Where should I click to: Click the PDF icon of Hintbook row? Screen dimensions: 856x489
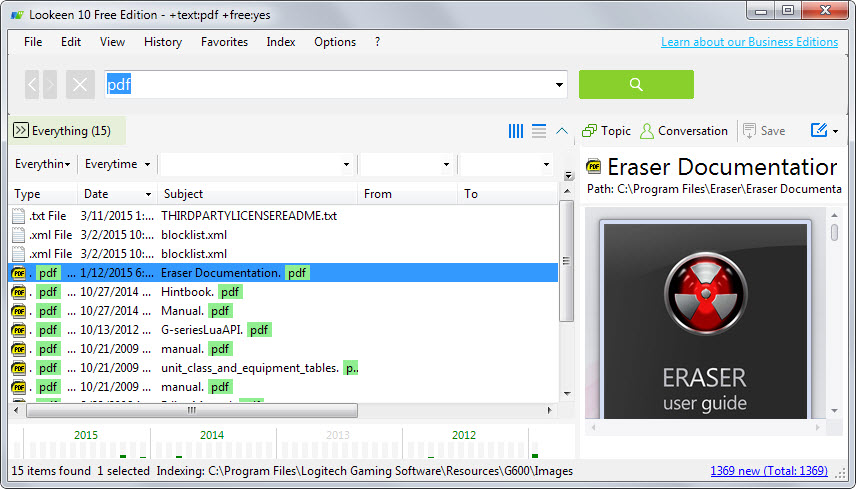click(19, 292)
